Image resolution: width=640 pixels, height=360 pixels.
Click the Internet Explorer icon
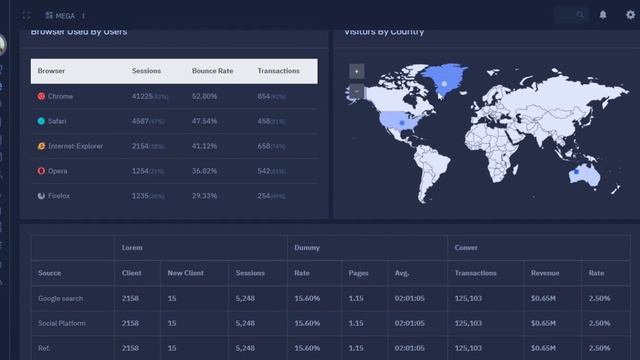[x=41, y=146]
